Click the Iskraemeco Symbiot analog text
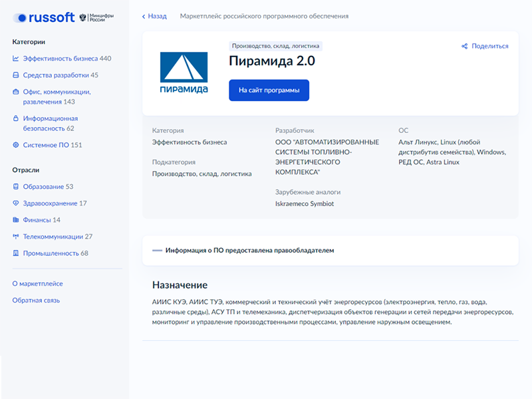The height and width of the screenshot is (399, 532). 305,203
